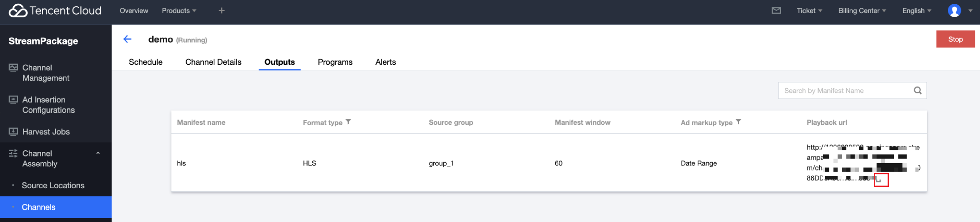Go to Source Locations
Image resolution: width=980 pixels, height=222 pixels.
(x=53, y=185)
